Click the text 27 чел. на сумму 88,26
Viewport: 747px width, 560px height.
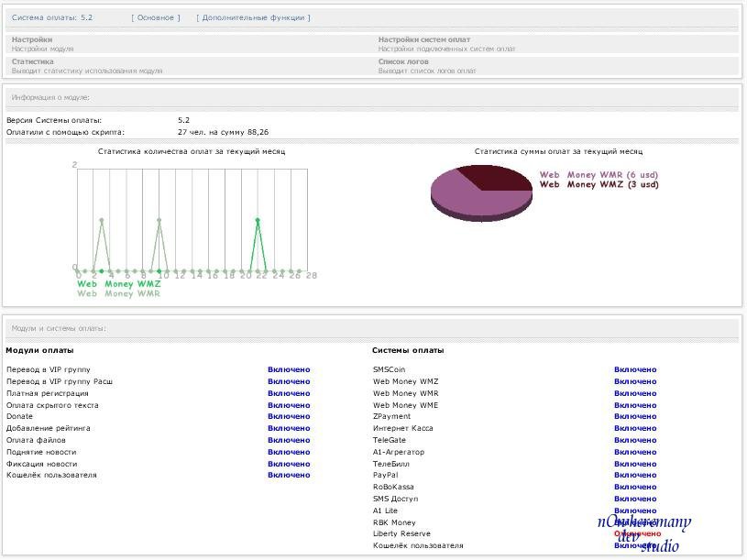223,132
